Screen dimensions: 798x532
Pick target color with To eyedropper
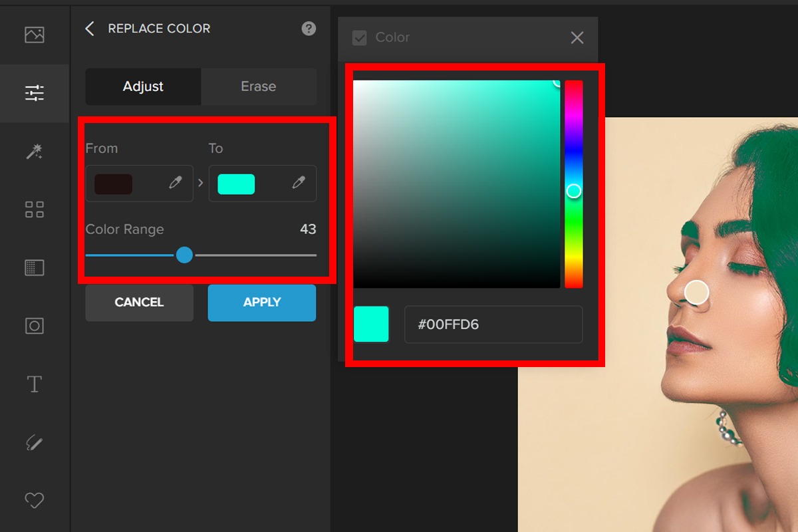(299, 183)
